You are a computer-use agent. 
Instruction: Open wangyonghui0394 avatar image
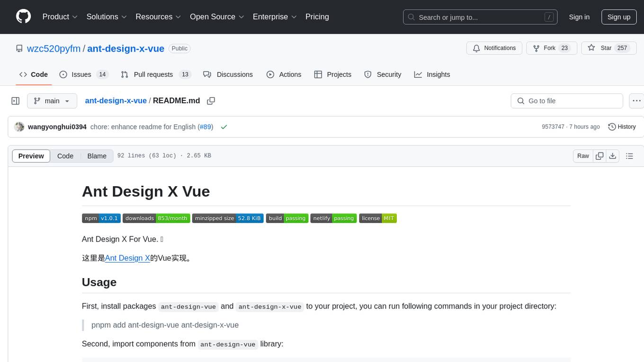pos(19,127)
